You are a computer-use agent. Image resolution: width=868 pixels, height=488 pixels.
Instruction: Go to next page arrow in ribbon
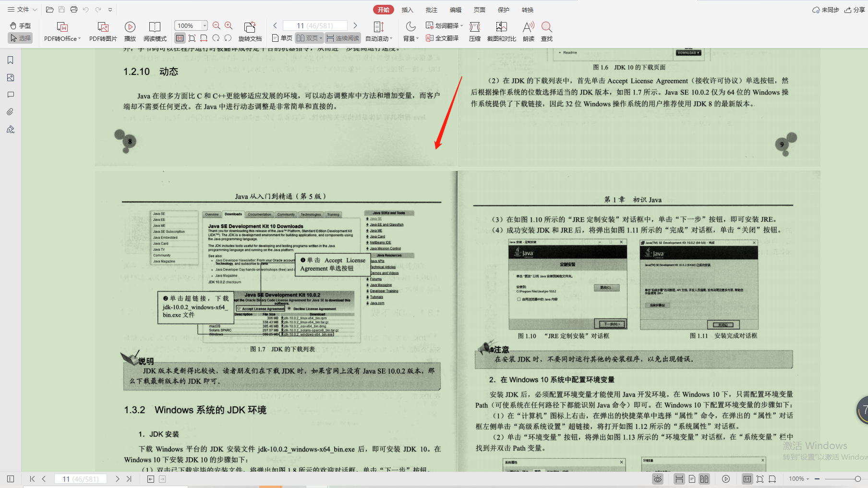355,25
